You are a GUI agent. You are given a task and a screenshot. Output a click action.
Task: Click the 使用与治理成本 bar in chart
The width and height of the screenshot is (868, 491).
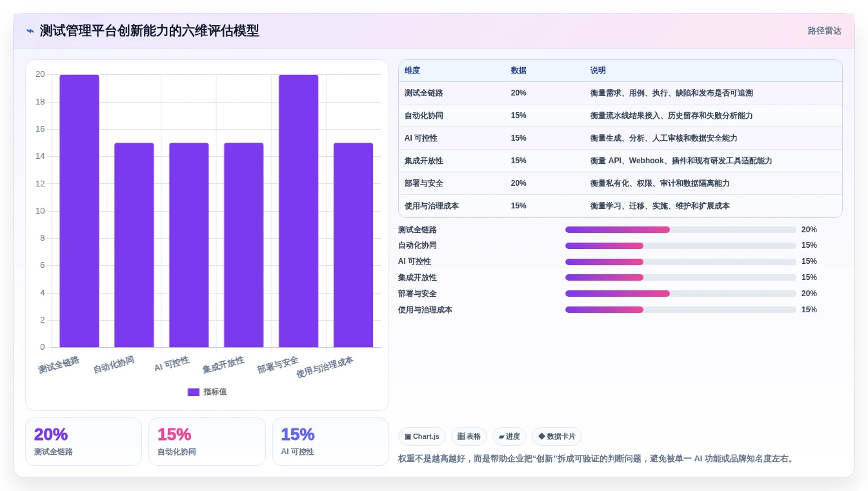[354, 245]
